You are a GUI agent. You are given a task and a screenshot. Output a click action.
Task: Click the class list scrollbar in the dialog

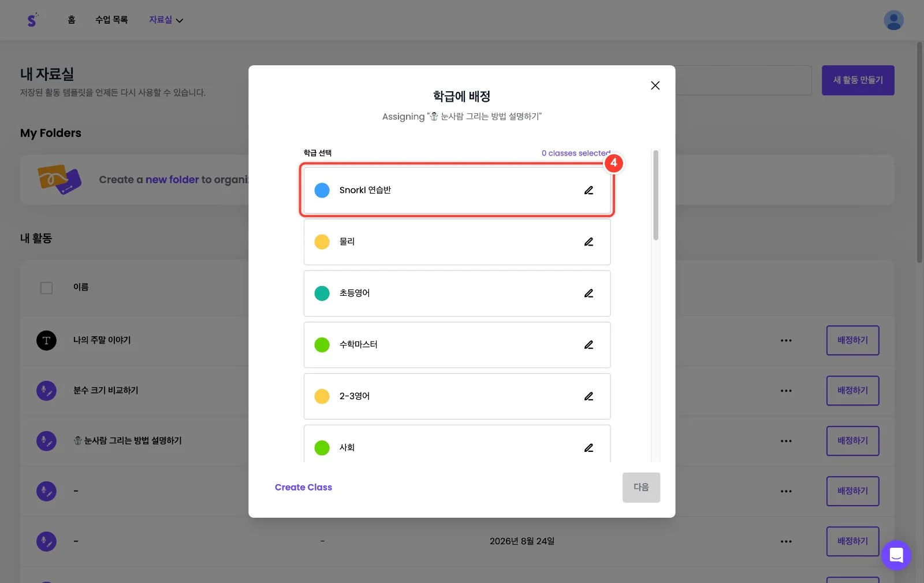point(655,195)
